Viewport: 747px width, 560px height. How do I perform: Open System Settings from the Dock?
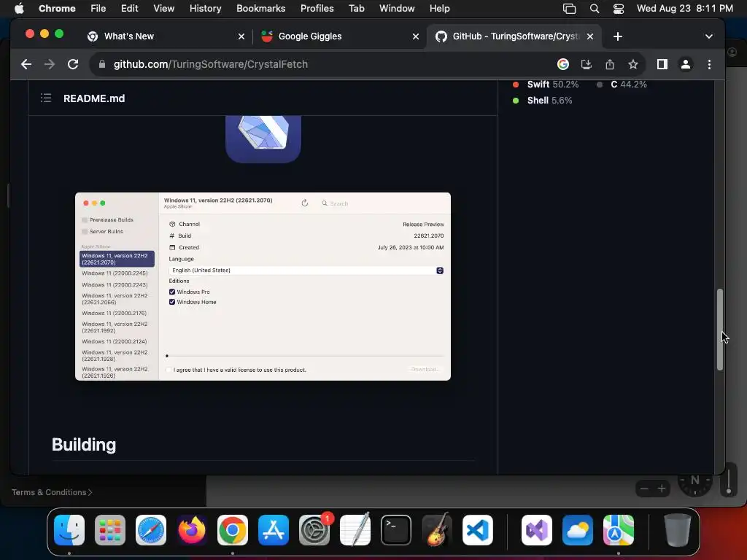[314, 530]
